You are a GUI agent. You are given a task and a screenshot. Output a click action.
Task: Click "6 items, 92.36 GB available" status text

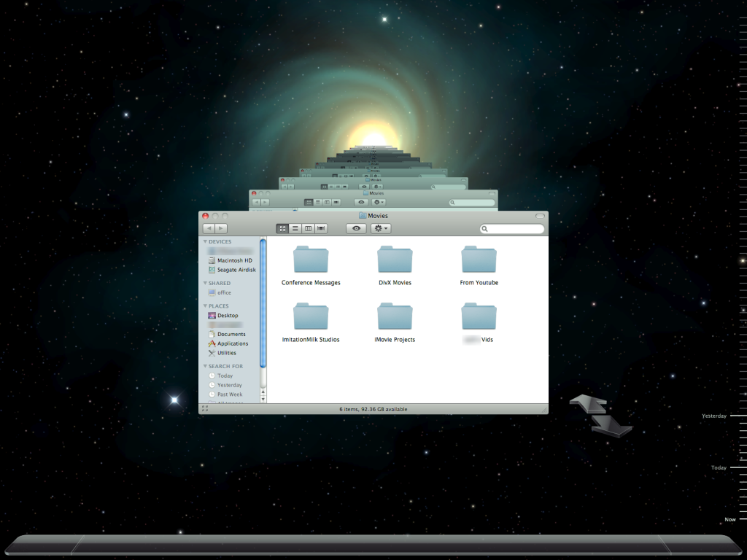tap(373, 410)
